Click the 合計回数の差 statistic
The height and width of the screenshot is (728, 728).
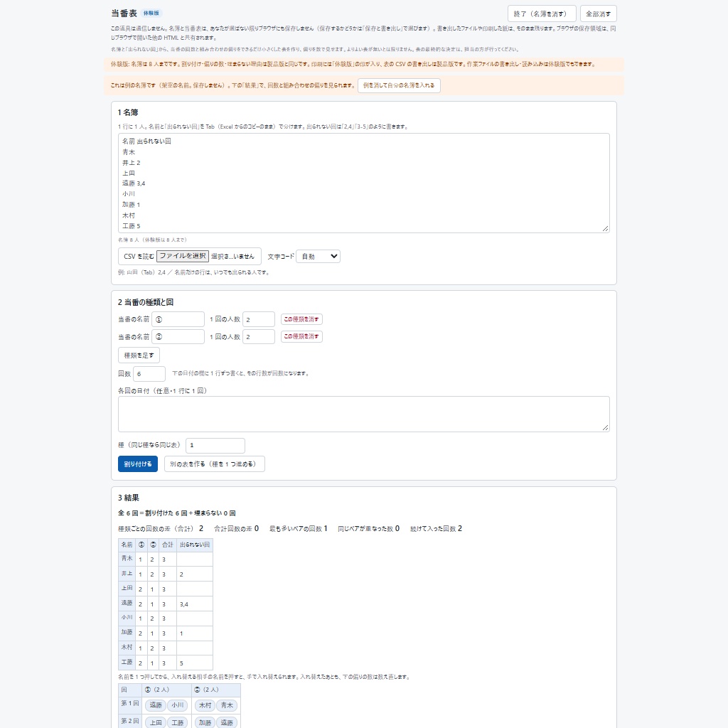point(236,529)
